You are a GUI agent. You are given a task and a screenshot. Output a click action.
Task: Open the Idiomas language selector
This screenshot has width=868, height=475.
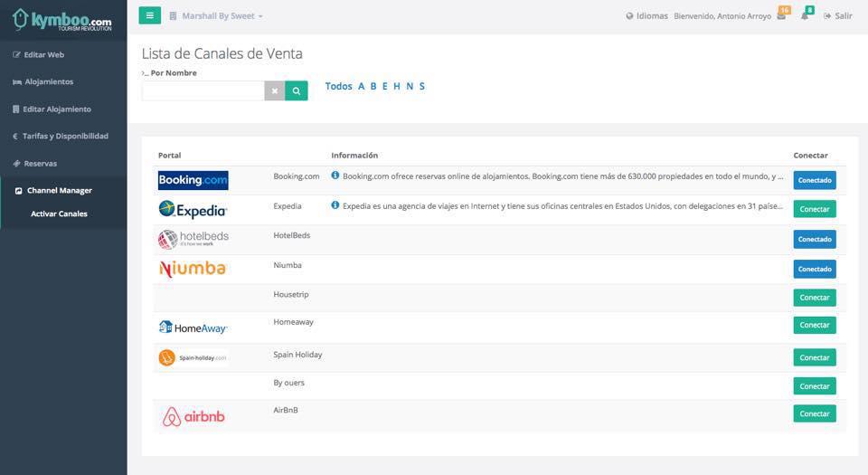coord(646,16)
